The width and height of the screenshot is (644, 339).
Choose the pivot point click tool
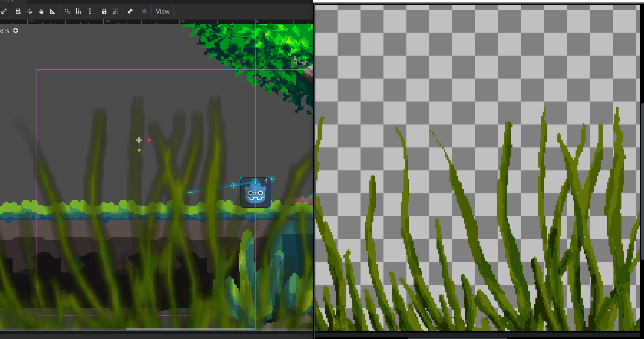(x=30, y=11)
